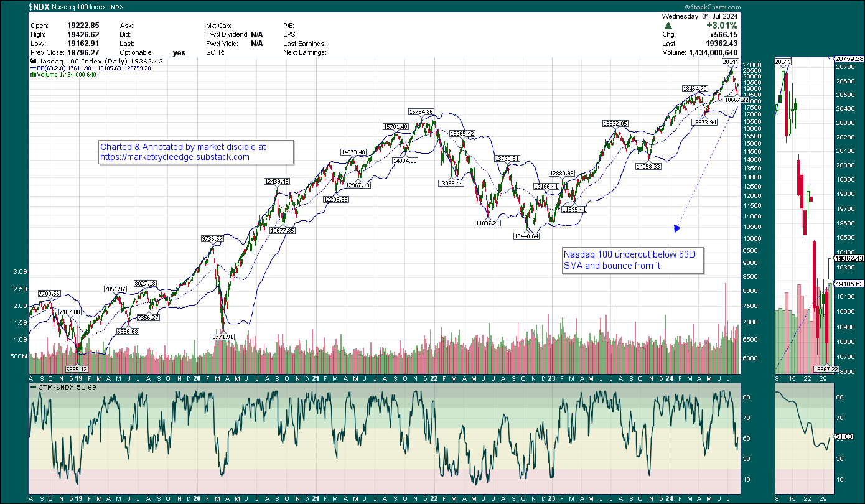Image resolution: width=865 pixels, height=504 pixels.
Task: Click the Optionable 'yes' value
Action: pos(179,53)
